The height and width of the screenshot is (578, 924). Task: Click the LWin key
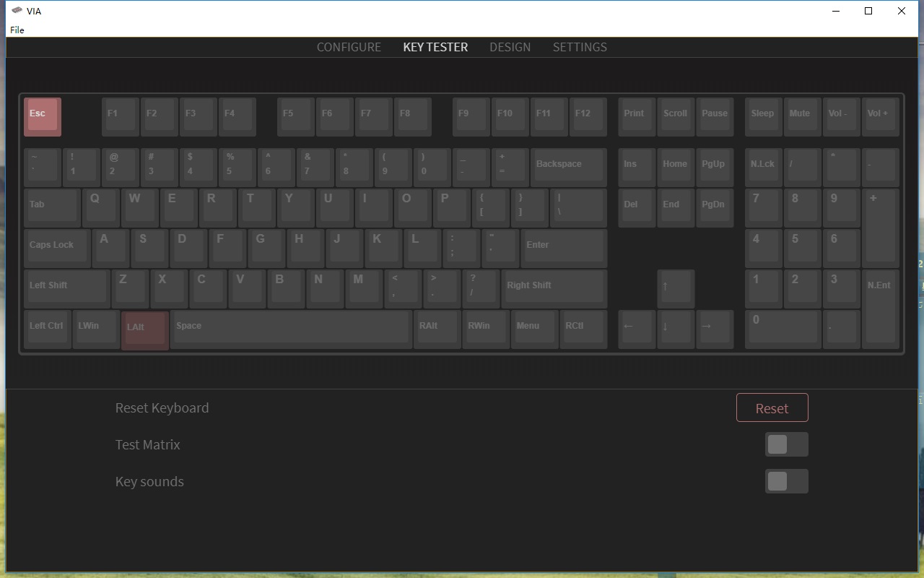(97, 329)
